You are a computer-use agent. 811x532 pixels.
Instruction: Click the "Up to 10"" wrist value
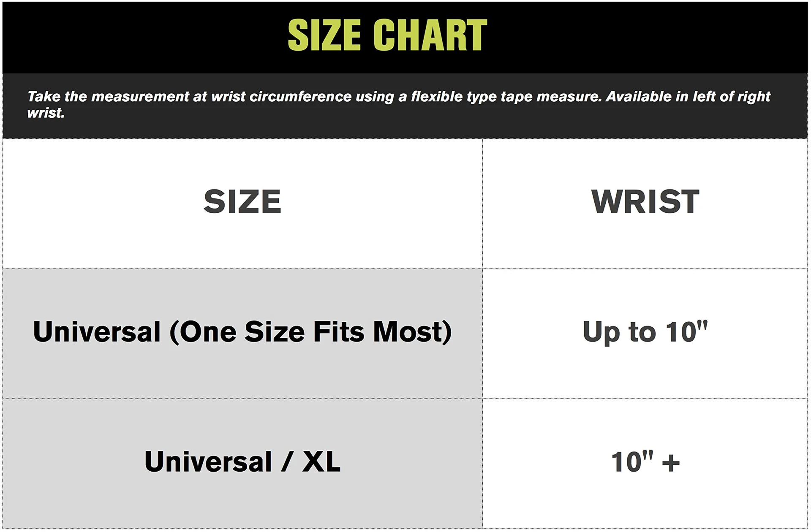tap(645, 332)
